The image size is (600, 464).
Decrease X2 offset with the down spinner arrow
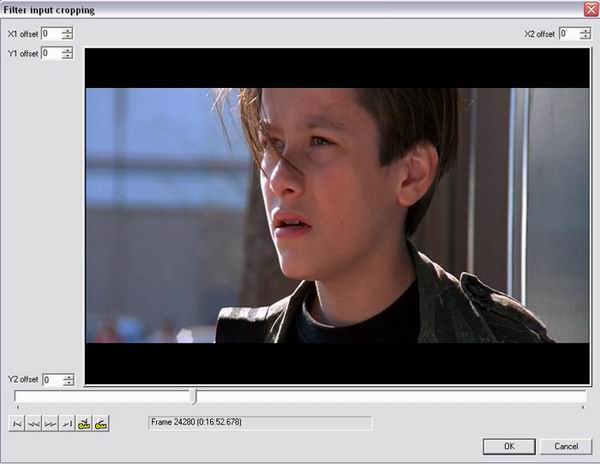pos(585,37)
